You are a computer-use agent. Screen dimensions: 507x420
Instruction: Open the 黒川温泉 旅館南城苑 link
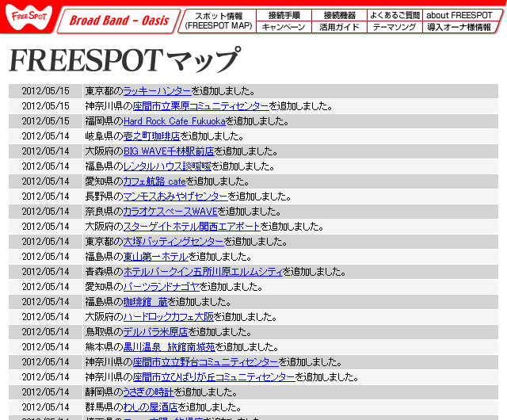click(169, 347)
